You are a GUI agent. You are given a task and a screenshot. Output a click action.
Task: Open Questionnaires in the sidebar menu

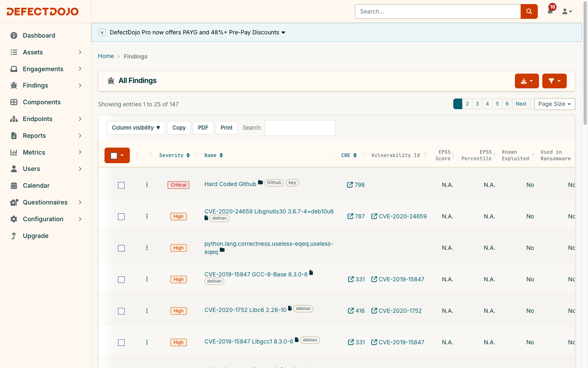46,202
